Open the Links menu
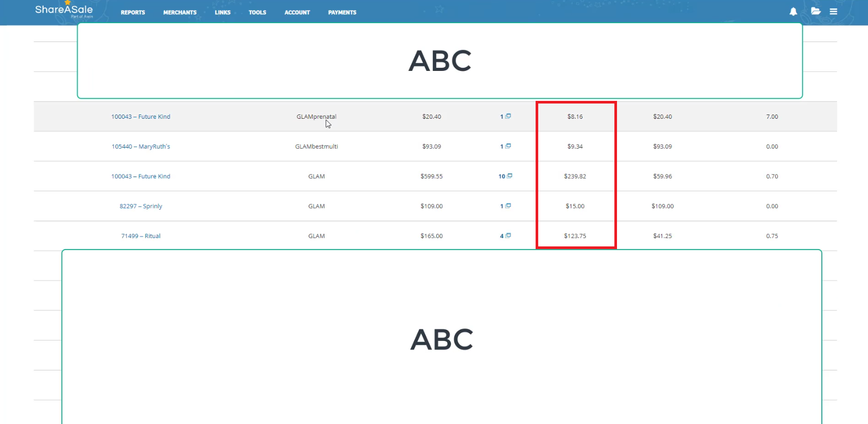This screenshot has width=868, height=424. pyautogui.click(x=223, y=13)
